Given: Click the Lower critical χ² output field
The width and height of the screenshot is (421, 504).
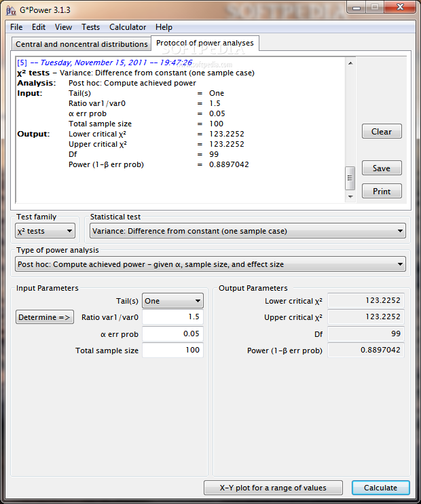Looking at the screenshot, I should tap(366, 300).
